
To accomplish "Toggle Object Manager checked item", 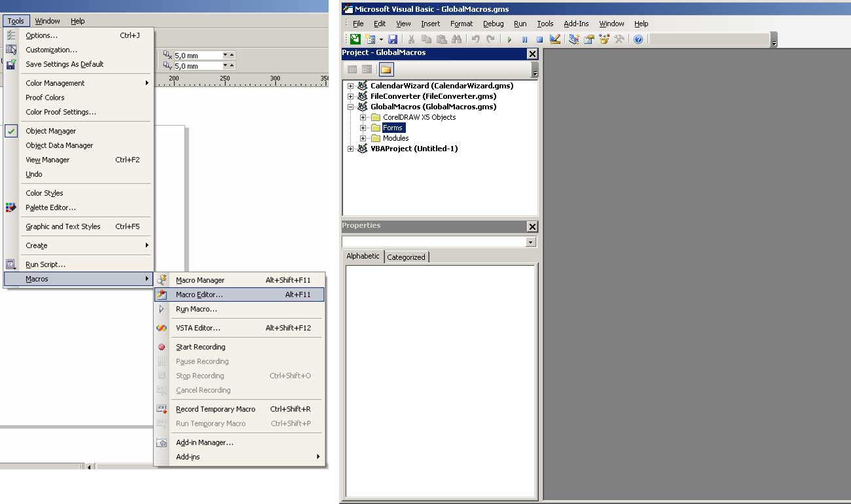I will [79, 131].
